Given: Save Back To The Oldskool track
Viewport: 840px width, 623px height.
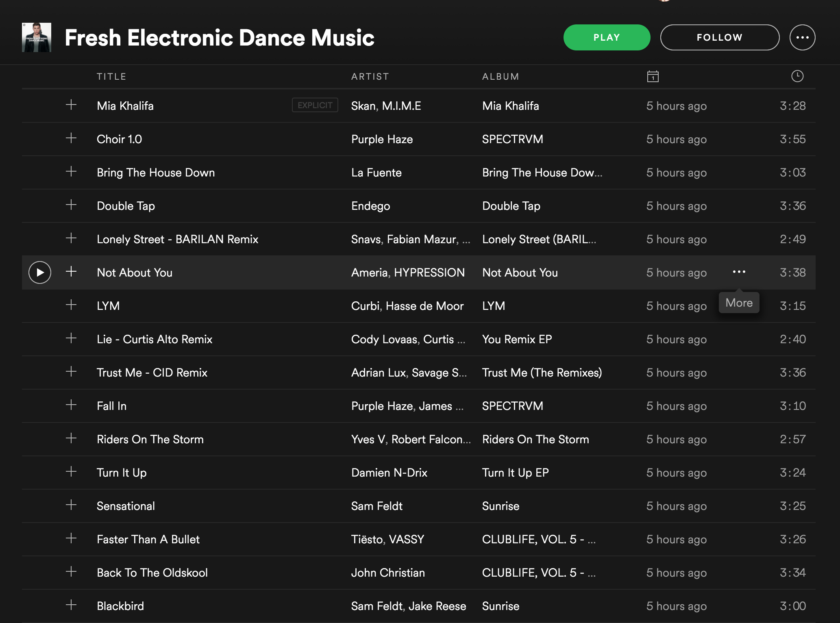Looking at the screenshot, I should click(71, 572).
